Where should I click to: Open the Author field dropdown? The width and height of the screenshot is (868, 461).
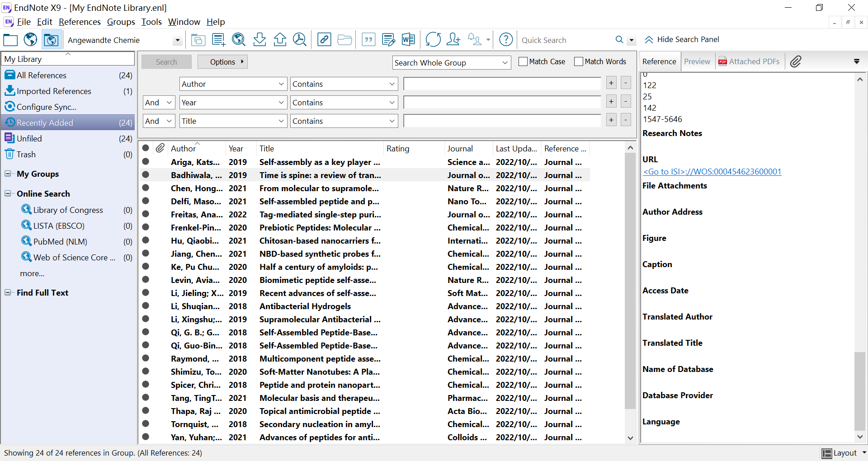coord(233,84)
